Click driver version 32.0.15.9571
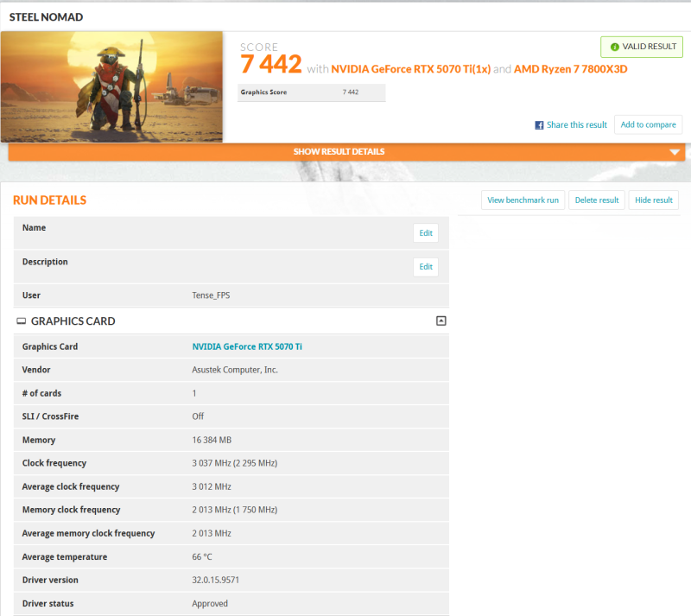The height and width of the screenshot is (616, 691). point(215,581)
